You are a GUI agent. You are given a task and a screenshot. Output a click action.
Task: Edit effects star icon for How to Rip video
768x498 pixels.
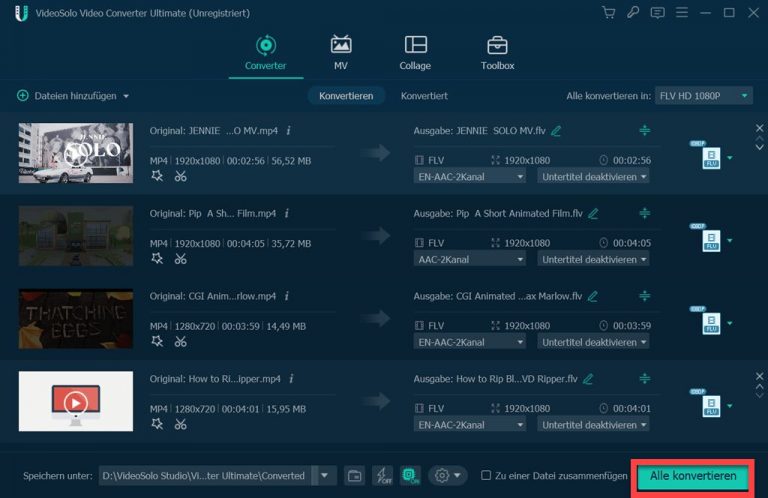click(x=157, y=424)
